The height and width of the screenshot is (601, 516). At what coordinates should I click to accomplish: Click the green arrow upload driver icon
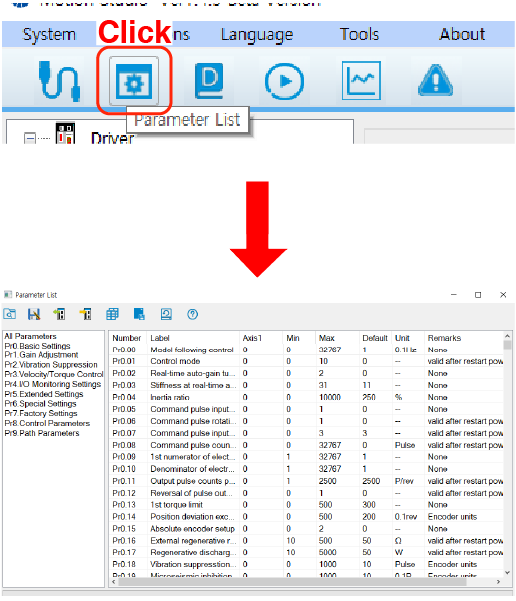click(59, 314)
